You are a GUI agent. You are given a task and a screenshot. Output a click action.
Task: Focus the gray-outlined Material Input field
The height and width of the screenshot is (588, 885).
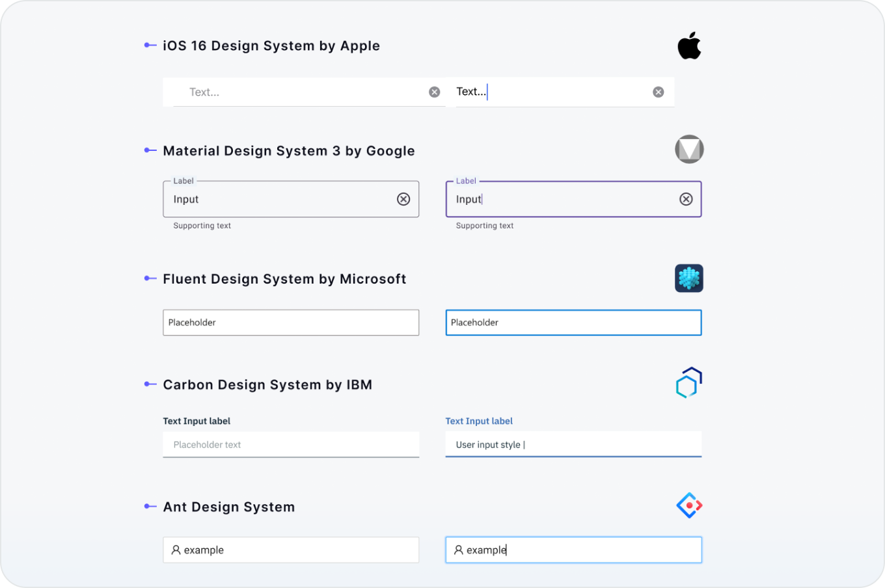pyautogui.click(x=291, y=199)
